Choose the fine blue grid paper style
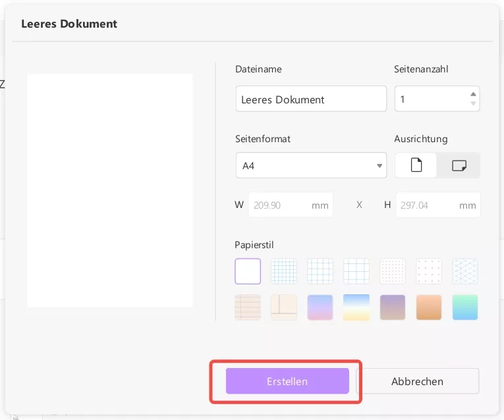This screenshot has width=504, height=420. point(284,271)
